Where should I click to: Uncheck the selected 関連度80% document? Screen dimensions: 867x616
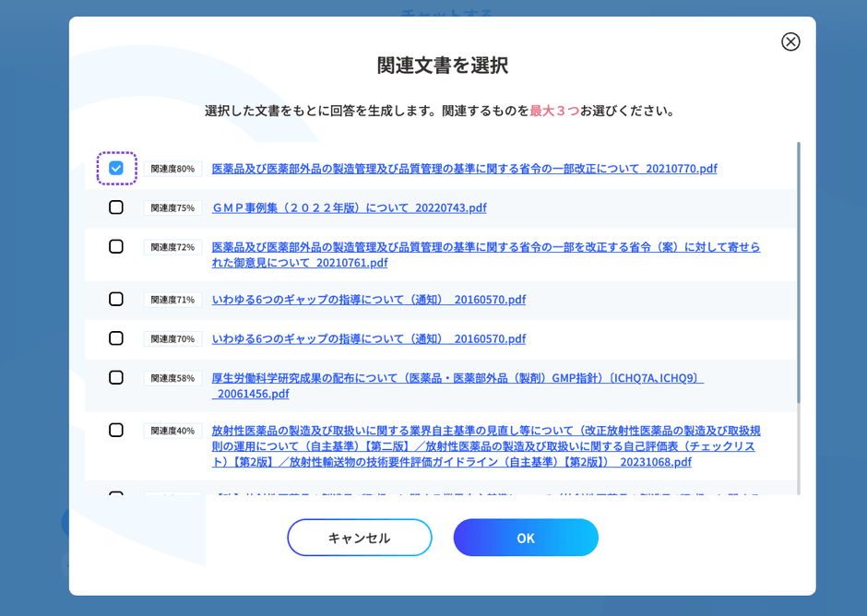pos(115,168)
